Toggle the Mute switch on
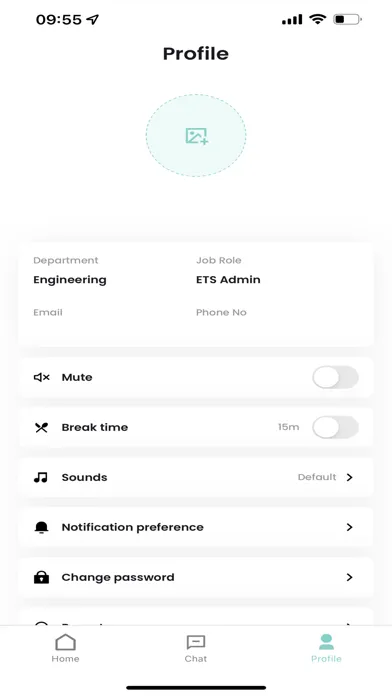The height and width of the screenshot is (696, 392). pos(335,377)
